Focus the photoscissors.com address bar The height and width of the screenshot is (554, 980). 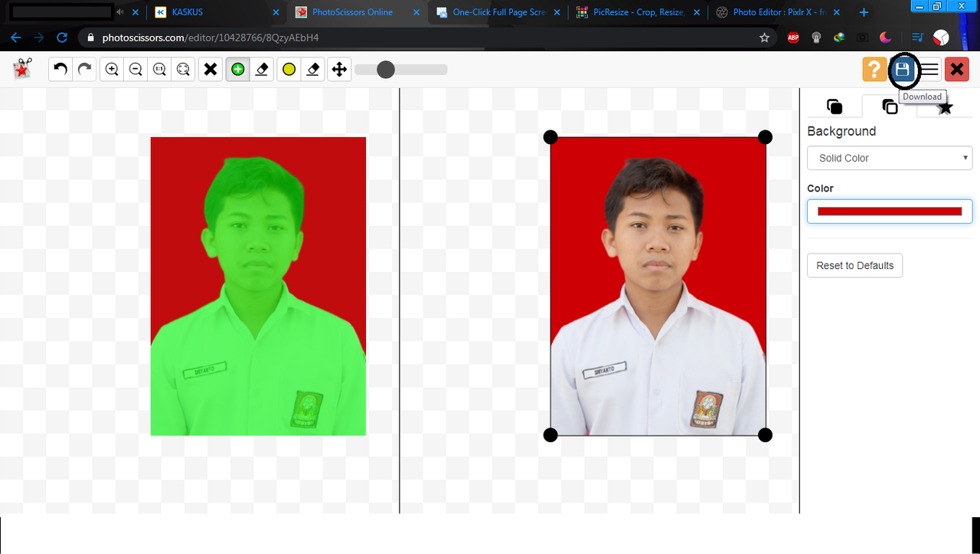427,38
